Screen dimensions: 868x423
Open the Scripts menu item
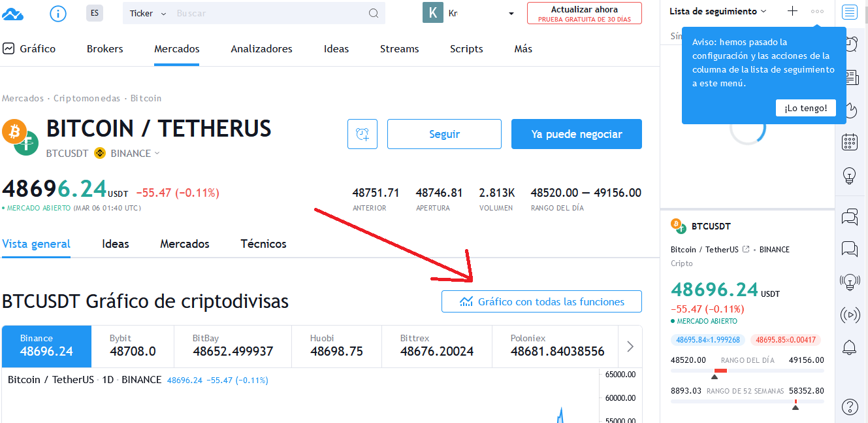pos(466,48)
